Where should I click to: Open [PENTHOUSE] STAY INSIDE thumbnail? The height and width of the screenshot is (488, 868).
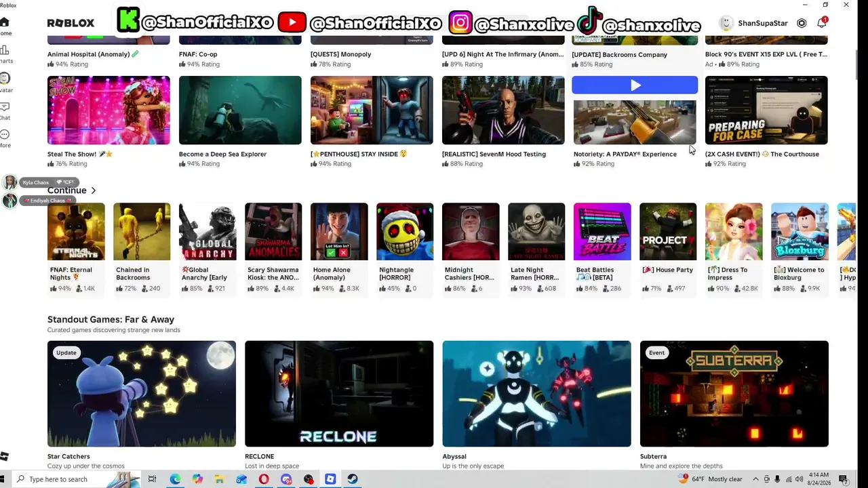coord(372,110)
